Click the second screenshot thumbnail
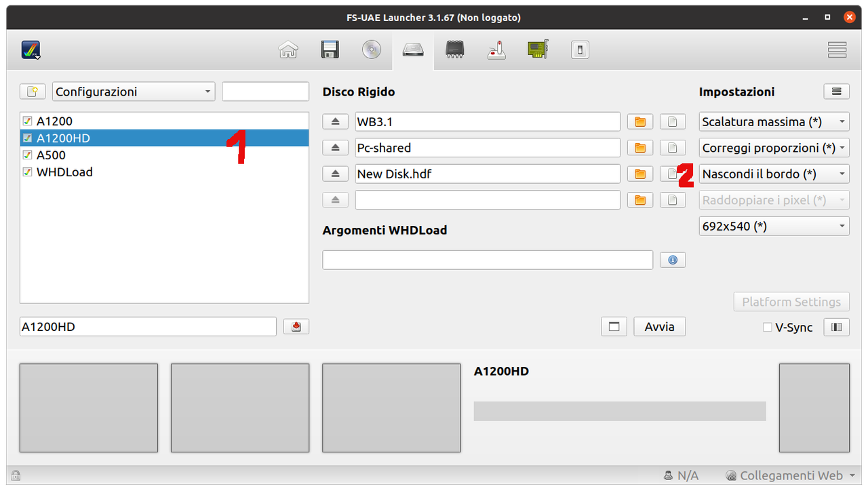 click(x=240, y=408)
